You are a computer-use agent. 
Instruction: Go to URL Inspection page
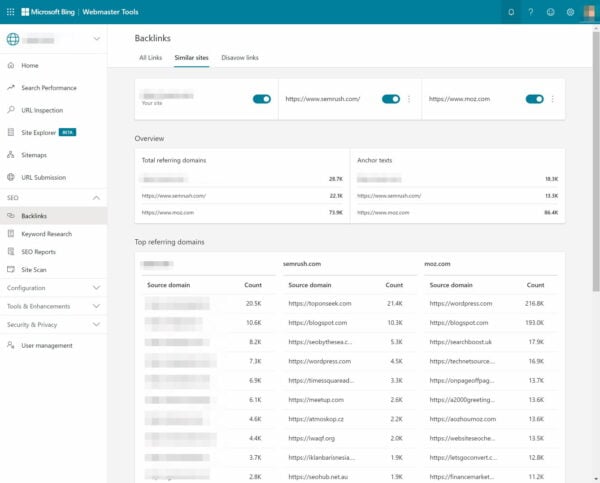pos(42,110)
